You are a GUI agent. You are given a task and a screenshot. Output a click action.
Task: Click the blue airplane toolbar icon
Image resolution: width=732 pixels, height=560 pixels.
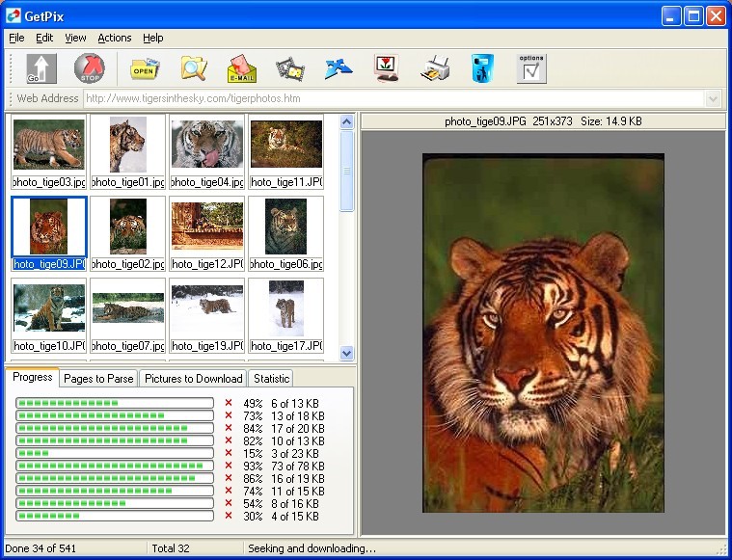339,68
